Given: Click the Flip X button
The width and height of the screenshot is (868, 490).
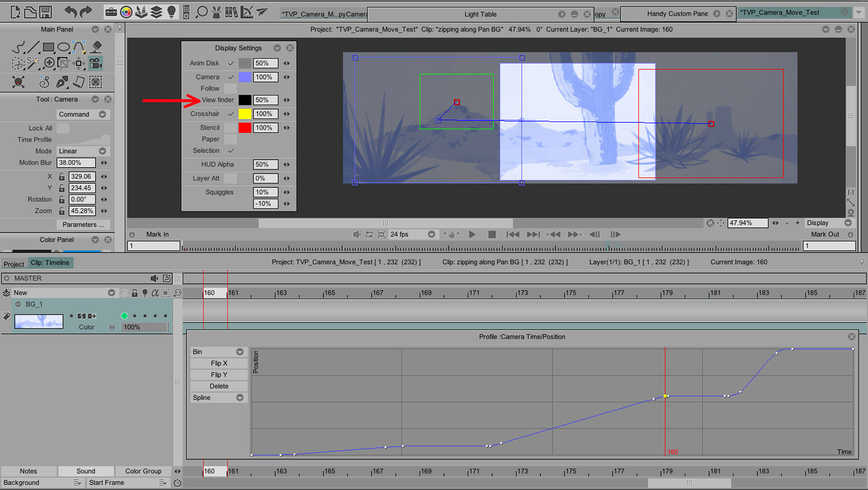Looking at the screenshot, I should 219,364.
